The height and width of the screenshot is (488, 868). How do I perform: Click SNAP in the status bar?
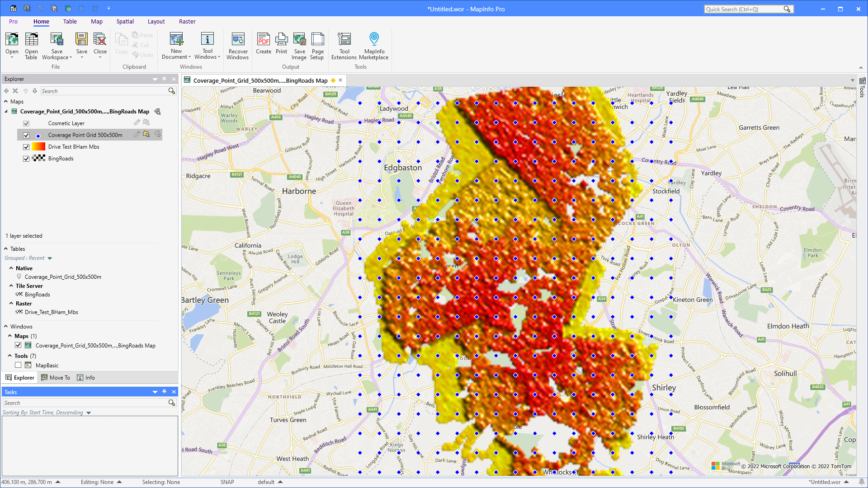point(227,482)
